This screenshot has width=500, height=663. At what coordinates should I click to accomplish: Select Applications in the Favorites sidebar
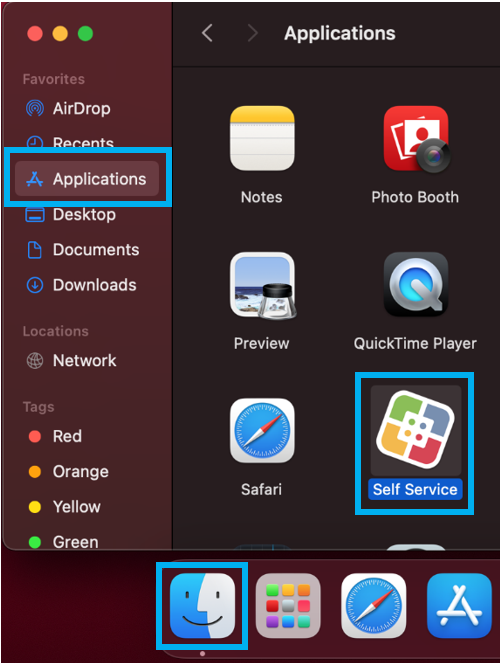coord(87,179)
